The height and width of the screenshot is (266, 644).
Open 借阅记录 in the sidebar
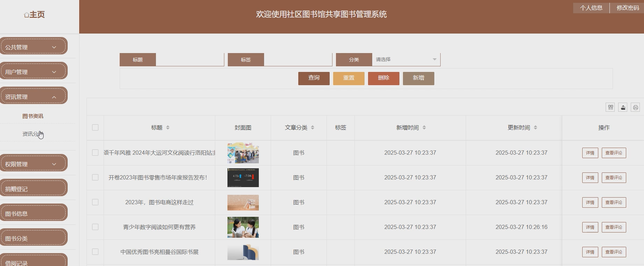pos(33,260)
